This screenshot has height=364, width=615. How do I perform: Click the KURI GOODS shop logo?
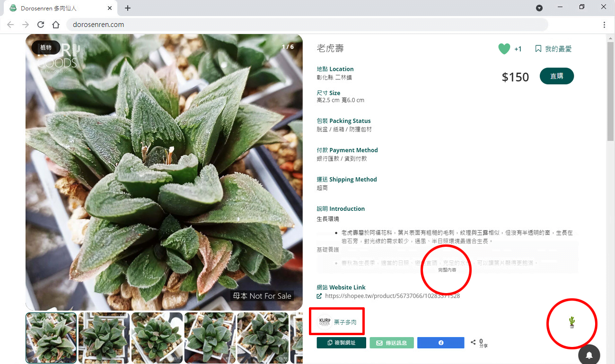(x=324, y=321)
